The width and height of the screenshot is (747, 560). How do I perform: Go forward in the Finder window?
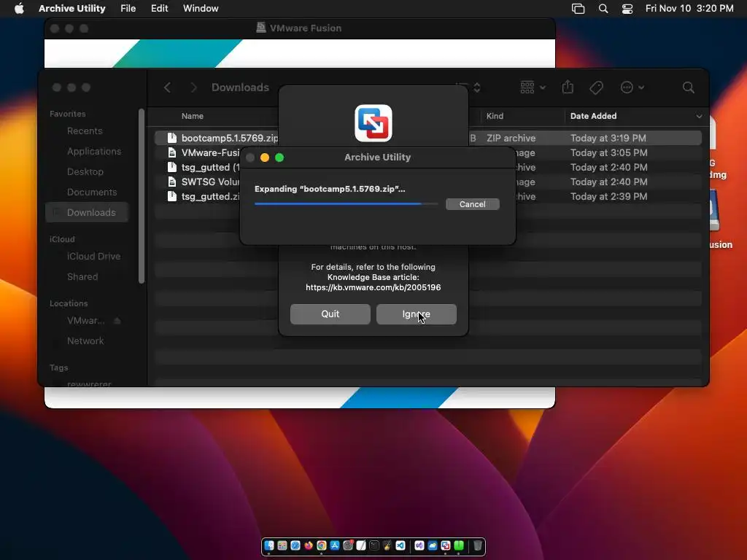[x=193, y=87]
